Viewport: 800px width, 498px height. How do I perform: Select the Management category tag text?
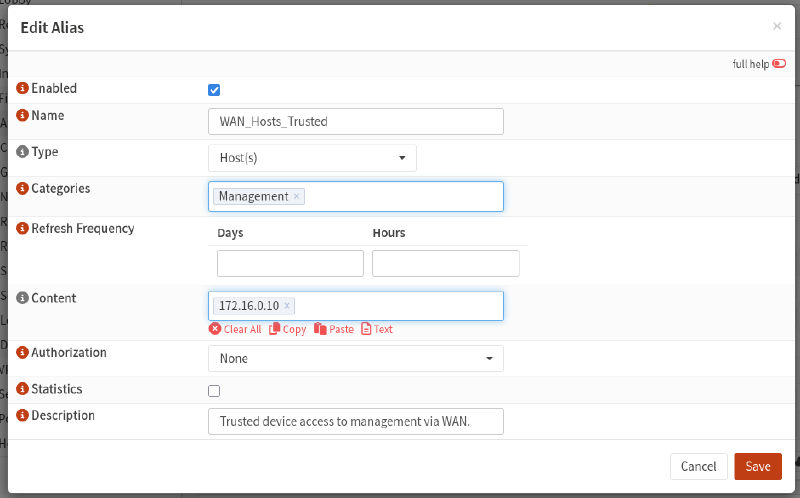(x=254, y=196)
